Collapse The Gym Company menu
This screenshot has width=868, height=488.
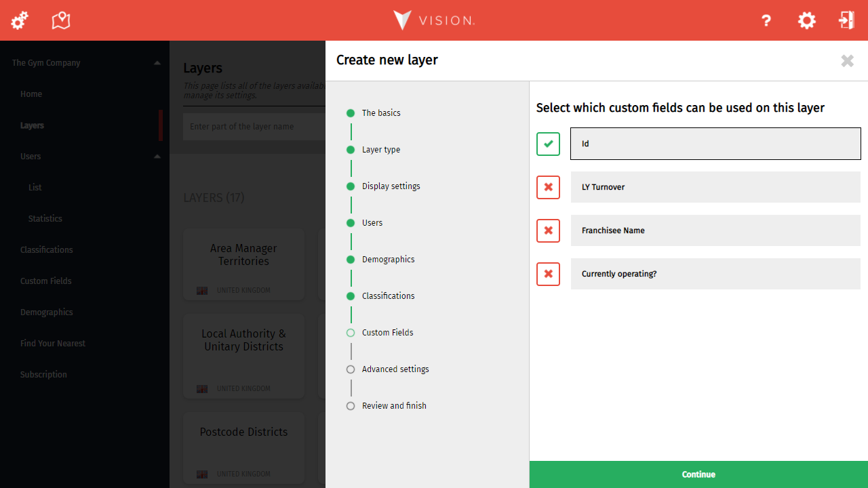tap(157, 63)
